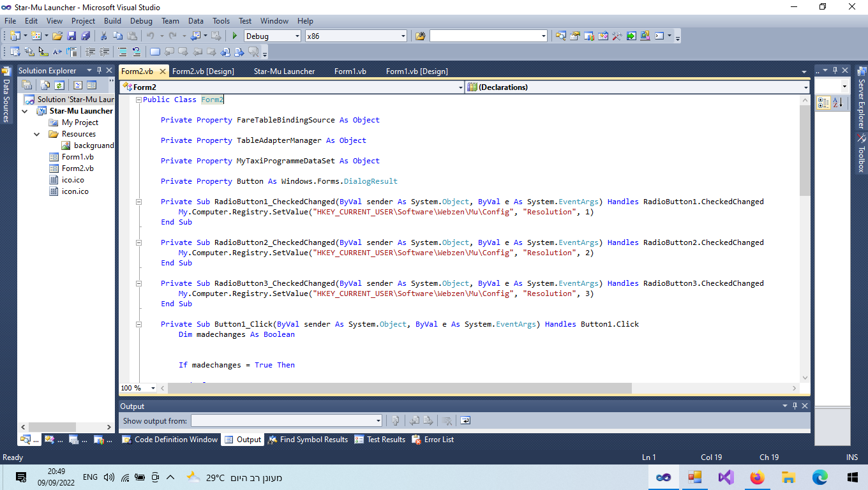Open Toolbox via hammer-wrench toolbar icon

pyautogui.click(x=617, y=36)
